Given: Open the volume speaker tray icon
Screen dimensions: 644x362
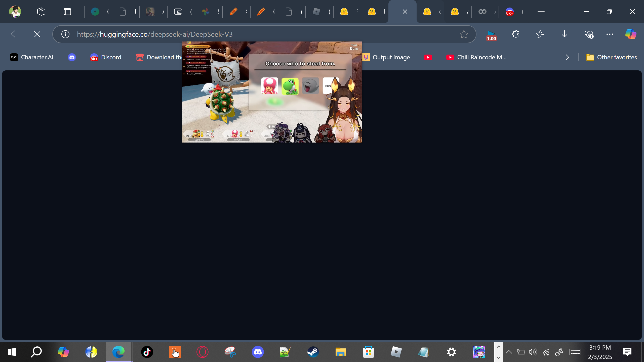Looking at the screenshot, I should tap(533, 352).
